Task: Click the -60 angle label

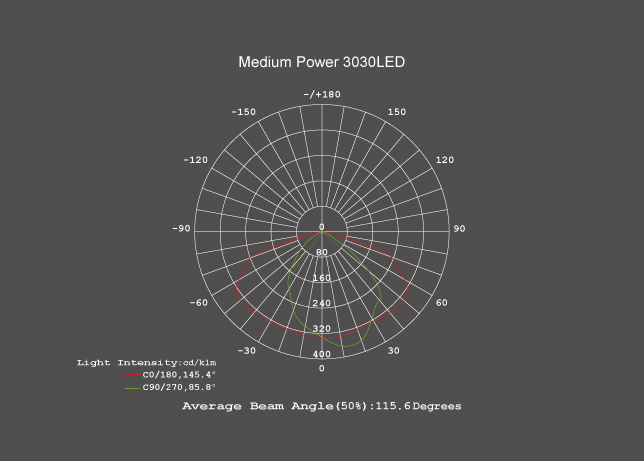Action: tap(199, 303)
